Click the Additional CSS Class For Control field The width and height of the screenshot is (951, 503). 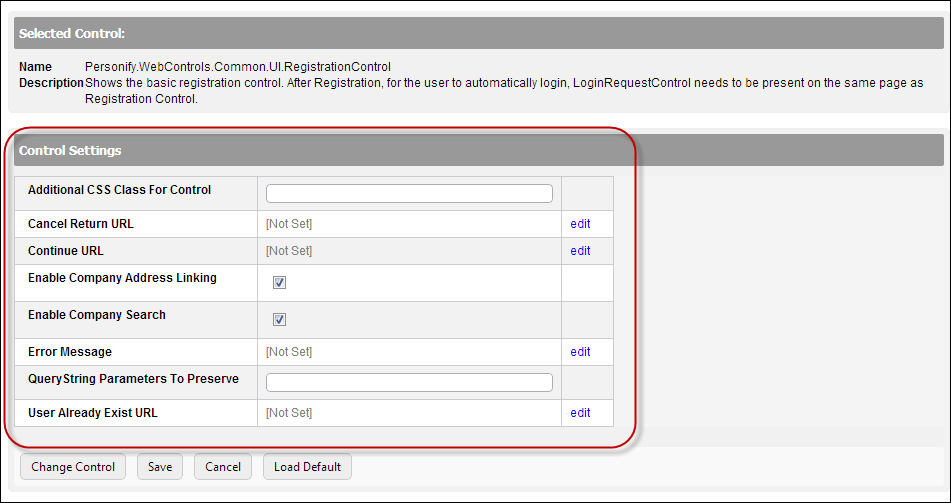(x=409, y=194)
